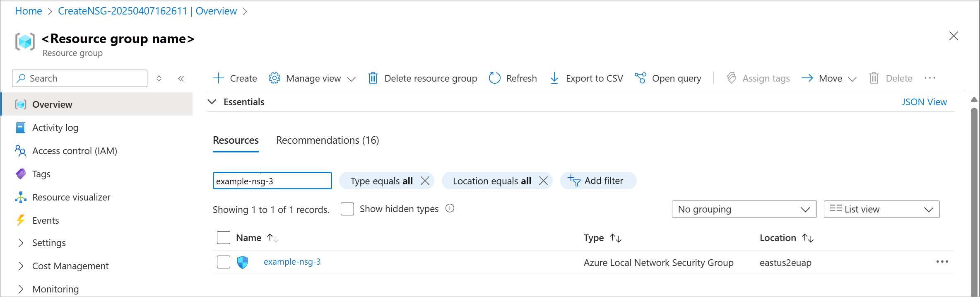Viewport: 980px width, 297px height.
Task: Select the example-nsg-3 row checkbox
Action: tap(224, 262)
